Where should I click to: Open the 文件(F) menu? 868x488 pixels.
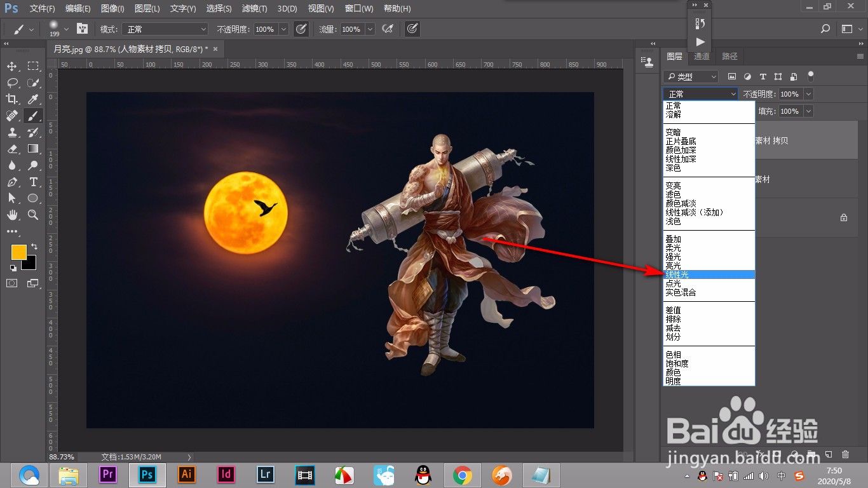43,9
